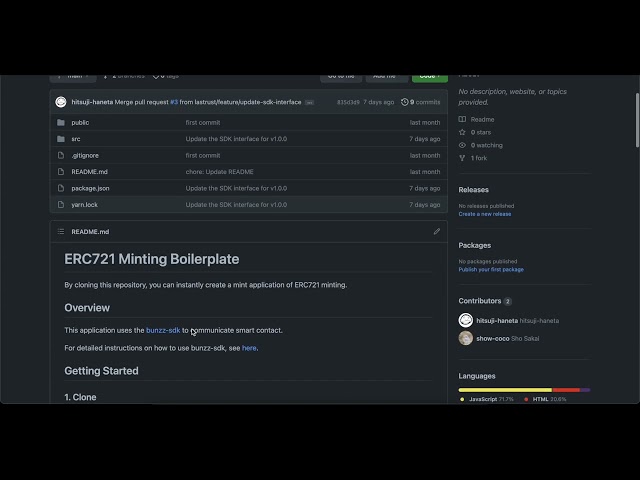Image resolution: width=640 pixels, height=480 pixels.
Task: Open show-coco contributor avatar
Action: click(466, 338)
